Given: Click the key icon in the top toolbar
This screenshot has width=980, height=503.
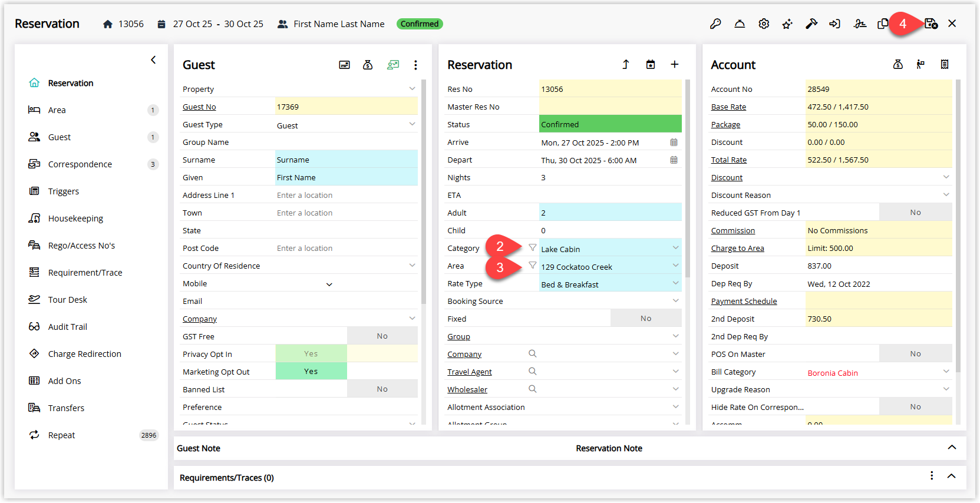Looking at the screenshot, I should 715,24.
